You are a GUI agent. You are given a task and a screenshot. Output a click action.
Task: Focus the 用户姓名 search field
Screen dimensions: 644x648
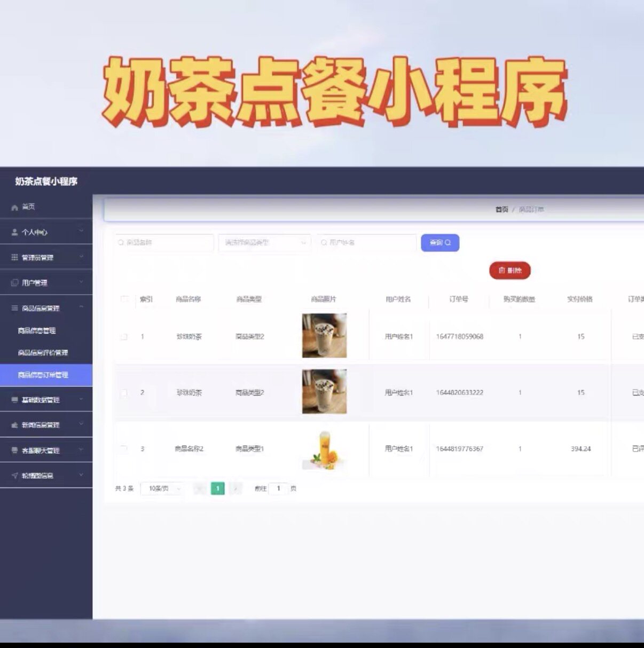point(366,243)
